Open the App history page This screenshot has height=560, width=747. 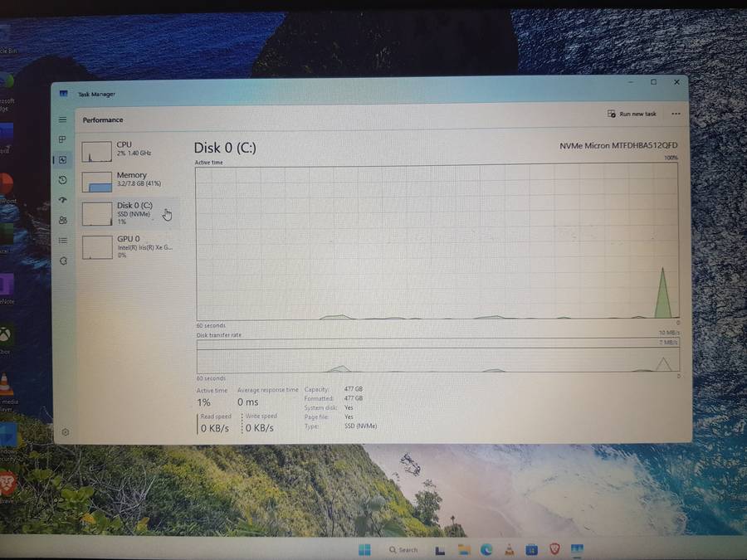(x=63, y=179)
